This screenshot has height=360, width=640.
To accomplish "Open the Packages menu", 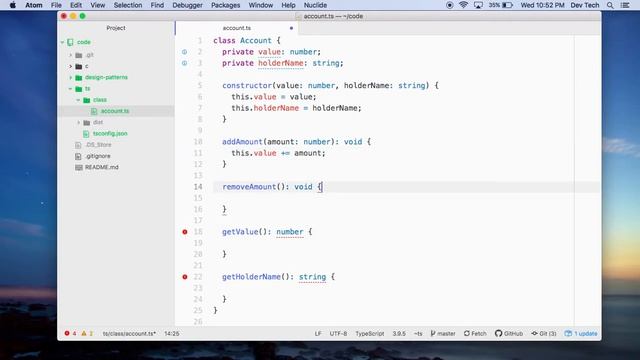I will point(225,5).
